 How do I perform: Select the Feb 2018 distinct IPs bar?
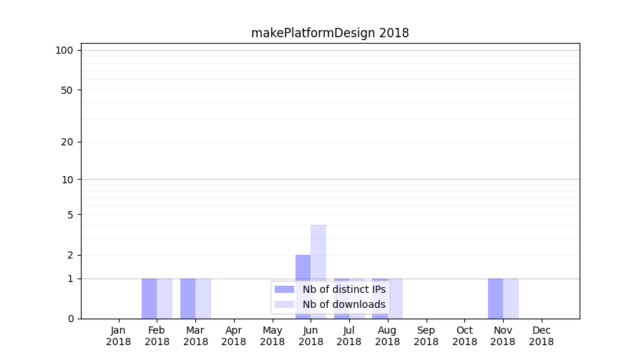tap(149, 299)
